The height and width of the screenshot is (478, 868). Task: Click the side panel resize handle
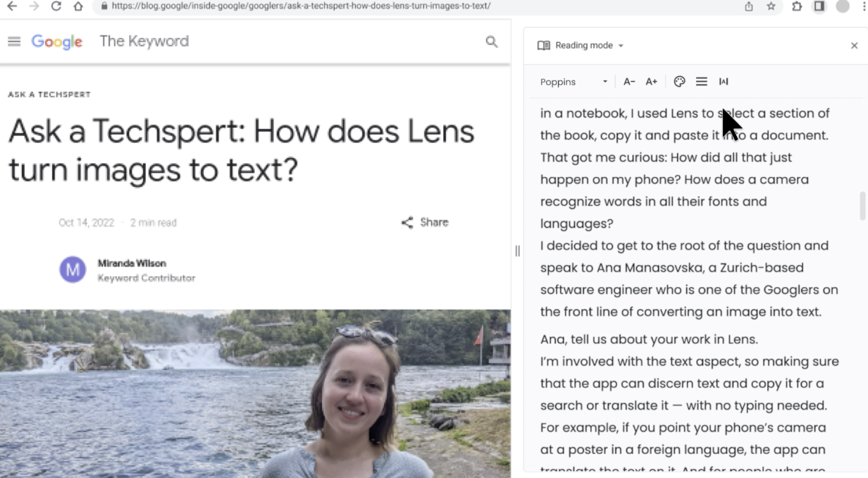click(x=517, y=251)
